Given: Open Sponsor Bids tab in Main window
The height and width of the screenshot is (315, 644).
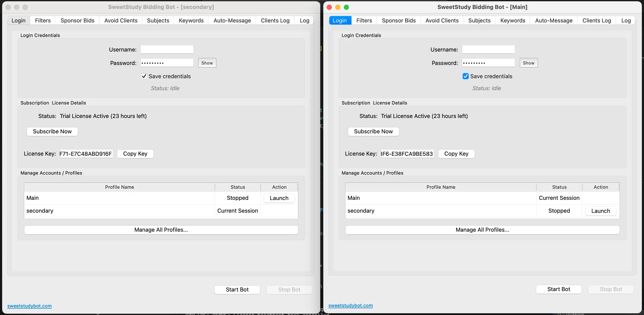Looking at the screenshot, I should 399,21.
